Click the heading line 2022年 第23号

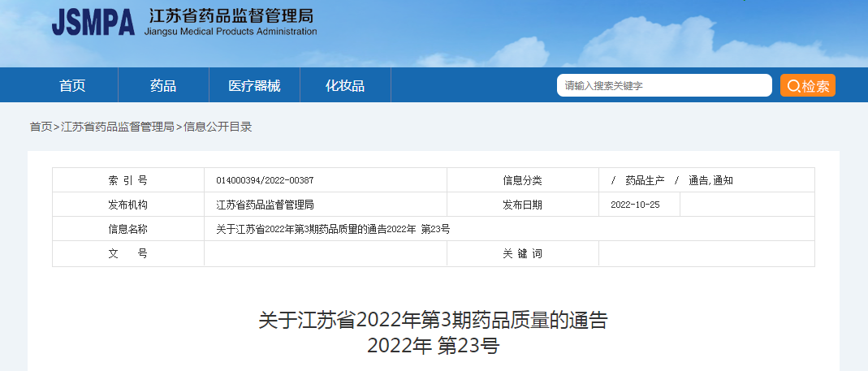(x=434, y=346)
